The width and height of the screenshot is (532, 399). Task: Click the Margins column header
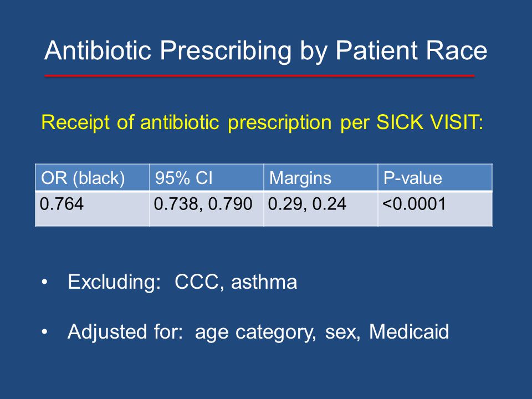coord(321,177)
